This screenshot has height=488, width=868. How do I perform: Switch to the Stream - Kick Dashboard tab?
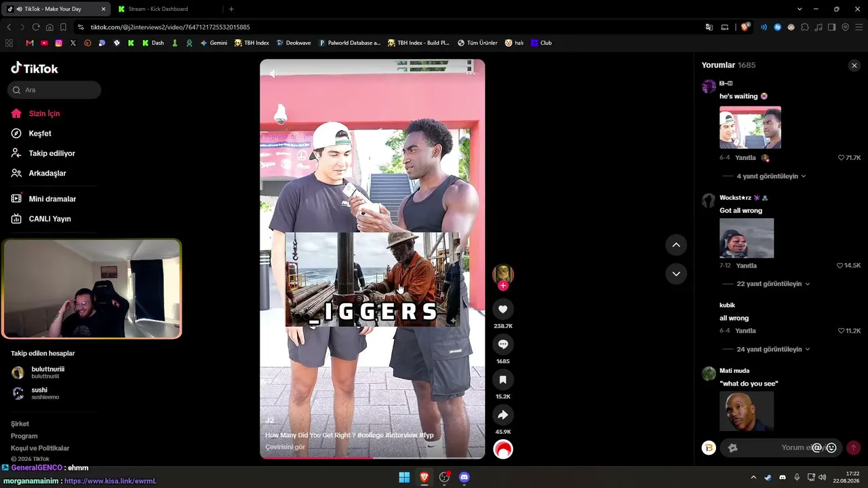157,9
